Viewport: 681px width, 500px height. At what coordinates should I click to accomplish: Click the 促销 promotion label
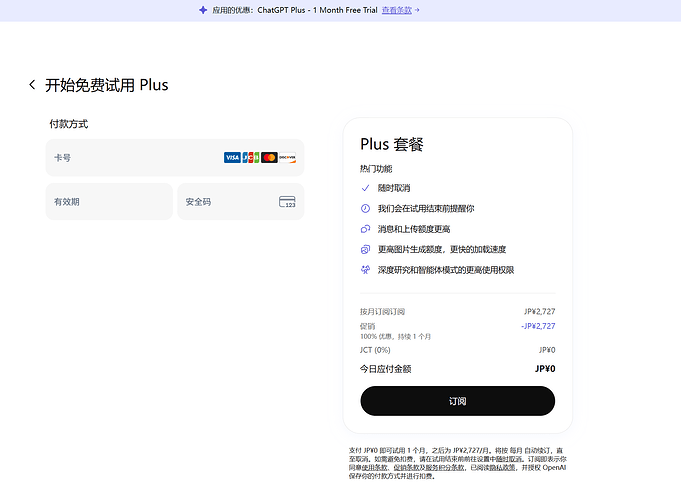(x=367, y=326)
